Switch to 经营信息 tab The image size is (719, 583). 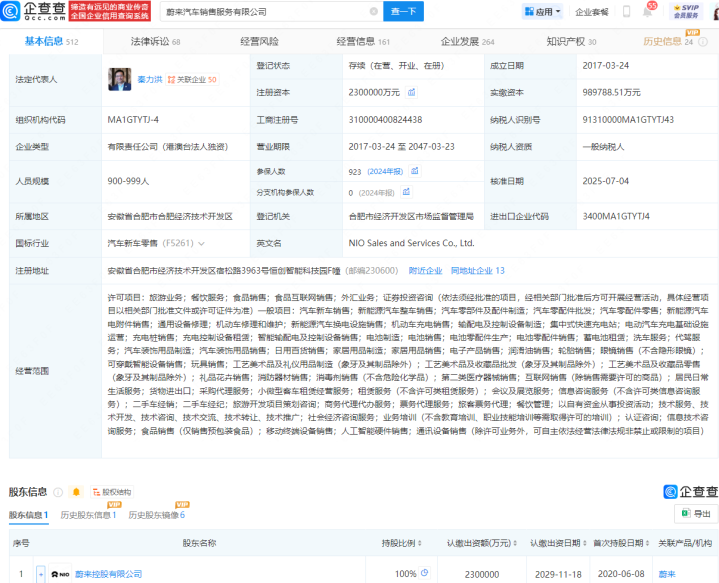click(x=363, y=42)
